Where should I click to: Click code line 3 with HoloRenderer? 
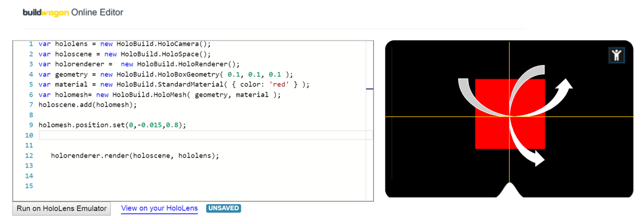click(139, 64)
